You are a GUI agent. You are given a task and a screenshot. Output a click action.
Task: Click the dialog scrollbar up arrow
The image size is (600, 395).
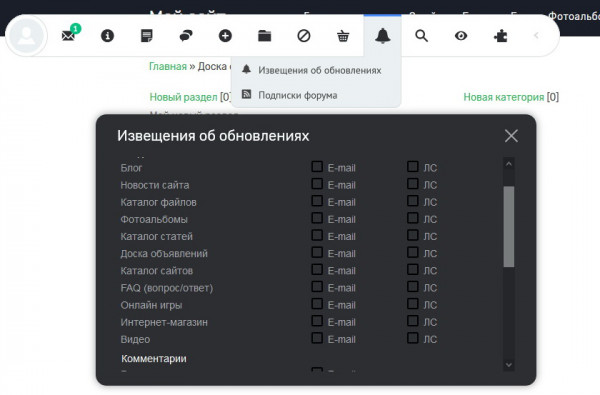(509, 164)
